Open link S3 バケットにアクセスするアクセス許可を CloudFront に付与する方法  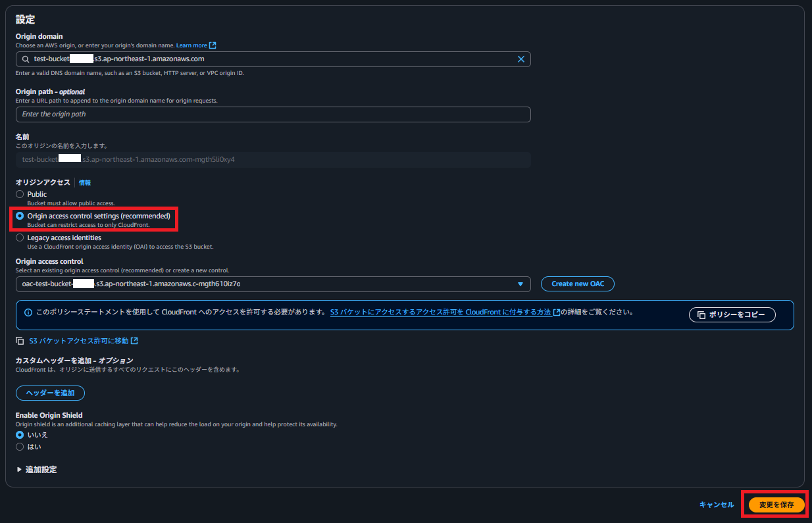[440, 312]
